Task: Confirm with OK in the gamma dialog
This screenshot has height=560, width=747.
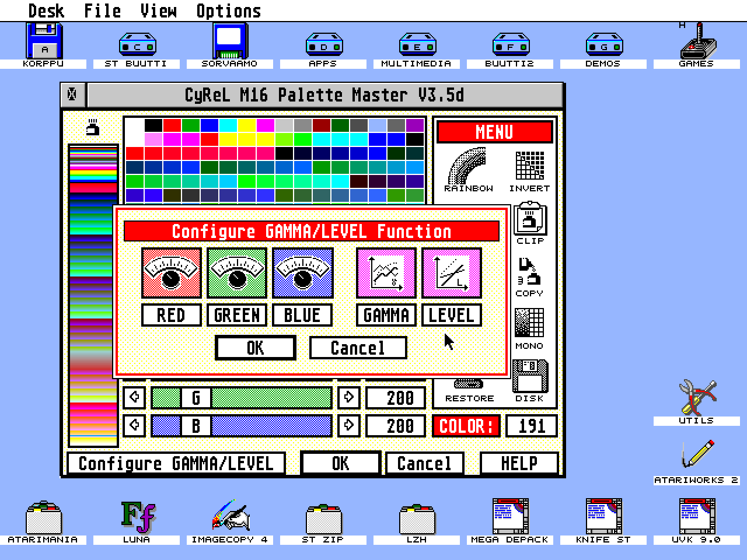Action: (255, 348)
